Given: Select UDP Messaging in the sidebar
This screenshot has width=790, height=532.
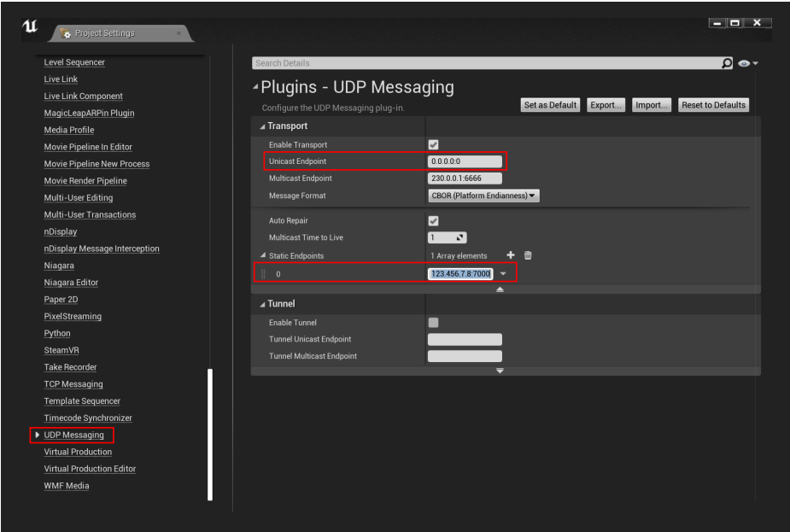Looking at the screenshot, I should coord(73,435).
